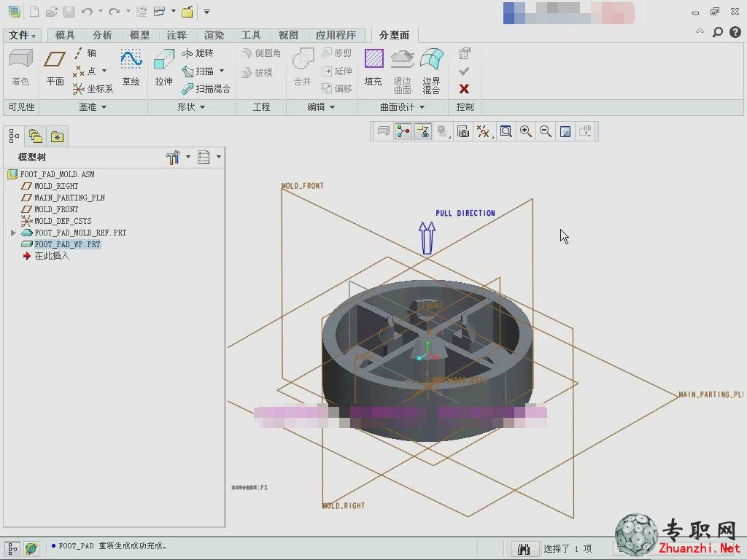Switch to the favorites tab icon
The width and height of the screenshot is (747, 560).
[x=57, y=136]
